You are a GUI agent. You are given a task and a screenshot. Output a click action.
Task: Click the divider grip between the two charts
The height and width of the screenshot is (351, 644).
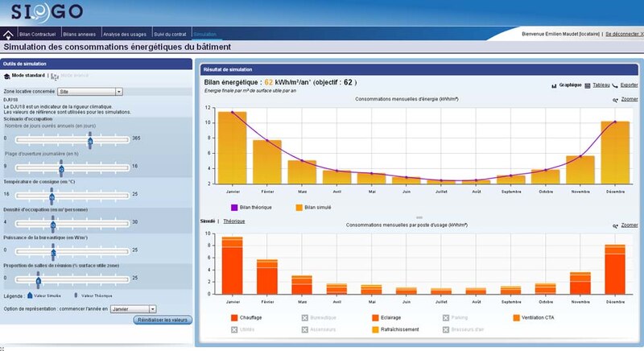click(x=419, y=217)
